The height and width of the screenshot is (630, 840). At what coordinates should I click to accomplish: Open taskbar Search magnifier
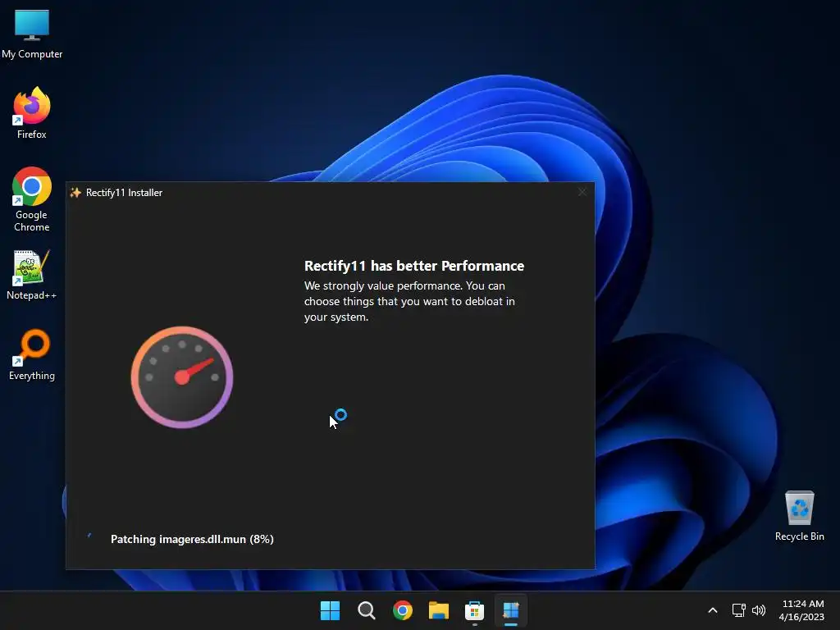pos(367,610)
